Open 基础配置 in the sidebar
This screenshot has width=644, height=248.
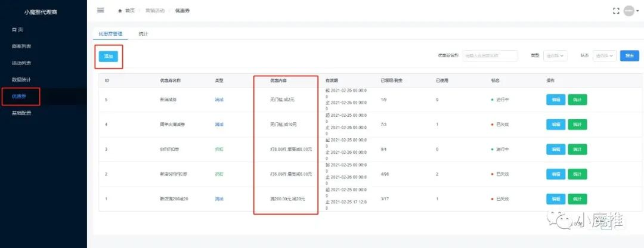[21, 113]
